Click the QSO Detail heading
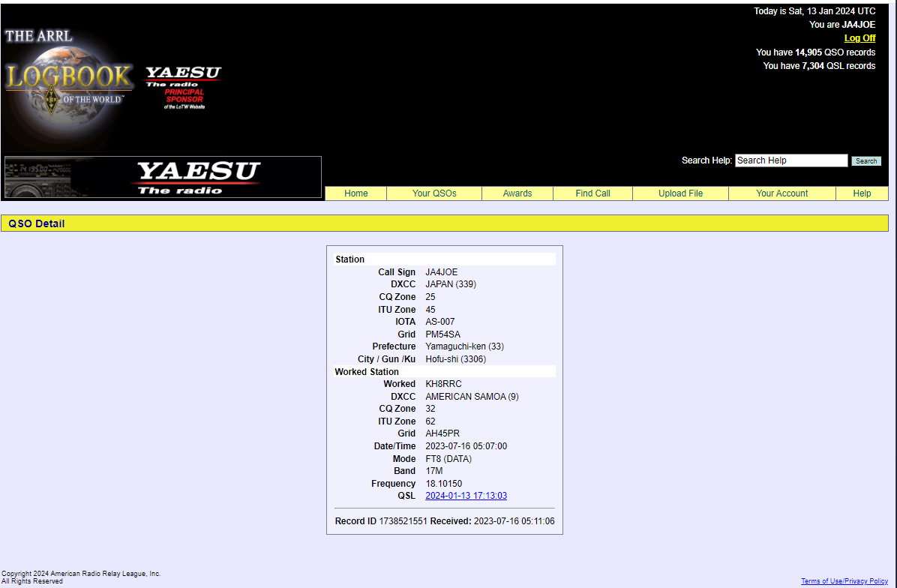Image resolution: width=897 pixels, height=588 pixels. (37, 223)
